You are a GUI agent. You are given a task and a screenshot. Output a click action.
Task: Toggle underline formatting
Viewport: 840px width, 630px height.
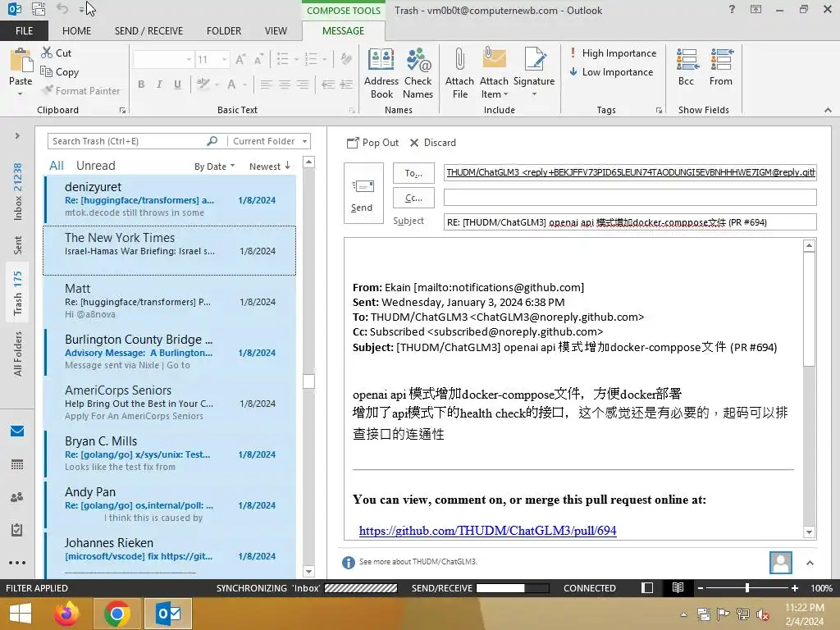click(x=177, y=84)
